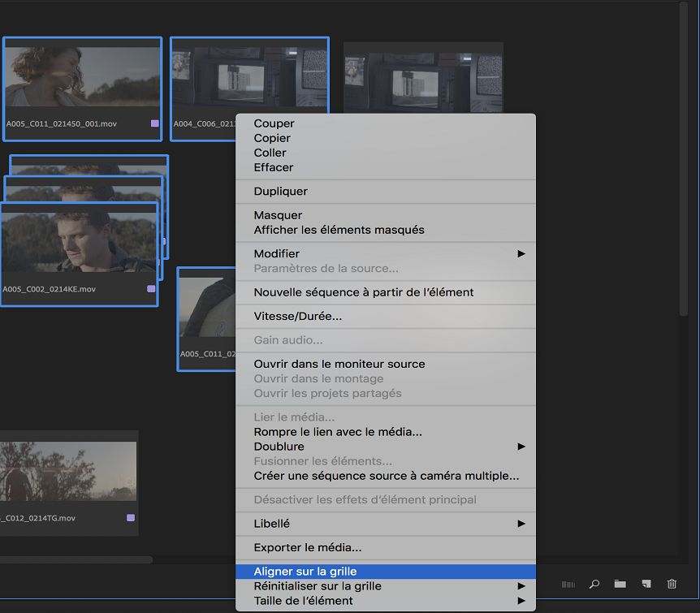Click the New Item icon

click(x=646, y=584)
